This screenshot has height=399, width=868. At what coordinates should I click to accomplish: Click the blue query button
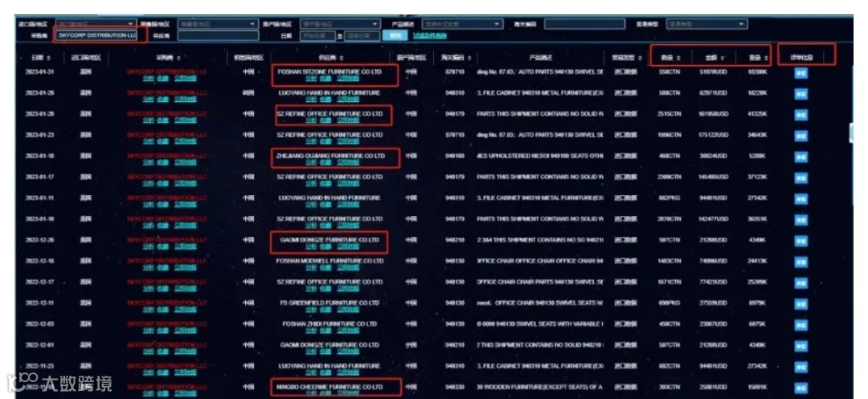click(394, 36)
